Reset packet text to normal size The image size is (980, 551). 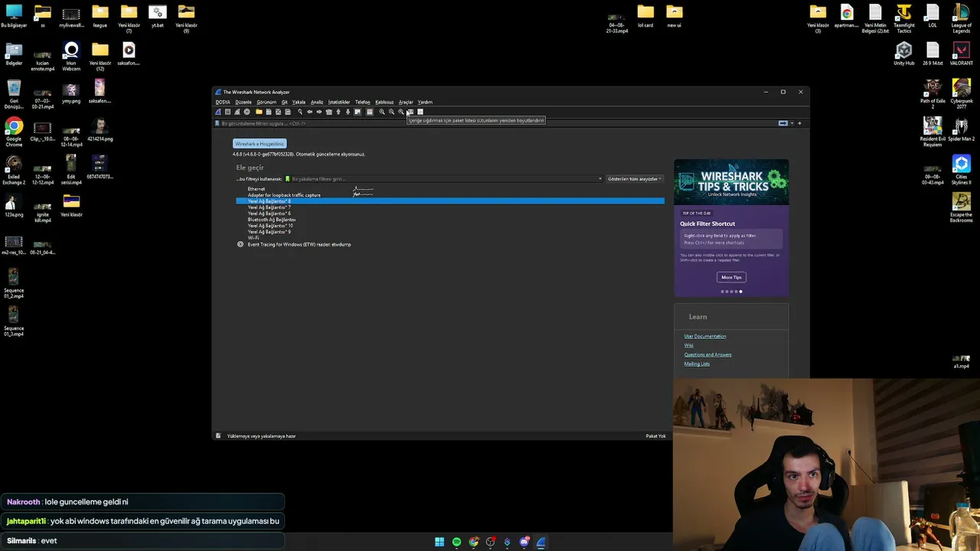(401, 112)
